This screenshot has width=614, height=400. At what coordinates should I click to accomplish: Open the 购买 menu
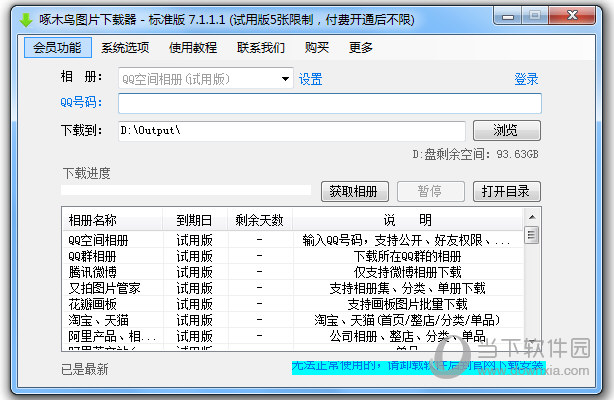tap(317, 47)
